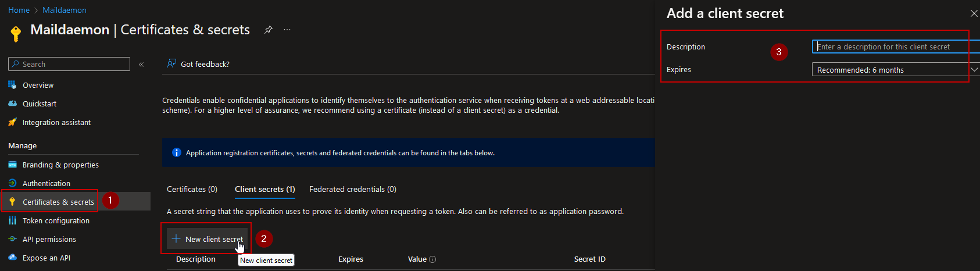The width and height of the screenshot is (980, 271).
Task: Focus the sidebar Search box
Action: [x=69, y=64]
